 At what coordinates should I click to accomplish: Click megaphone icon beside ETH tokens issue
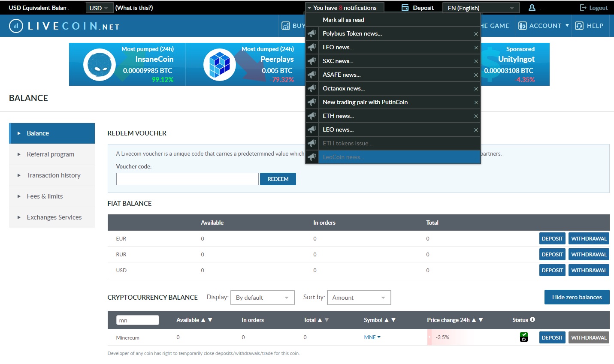coord(312,143)
